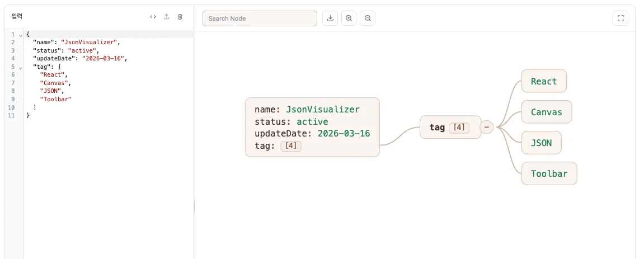Select the tag array node
Screen dimensions: 644x259
tap(450, 127)
